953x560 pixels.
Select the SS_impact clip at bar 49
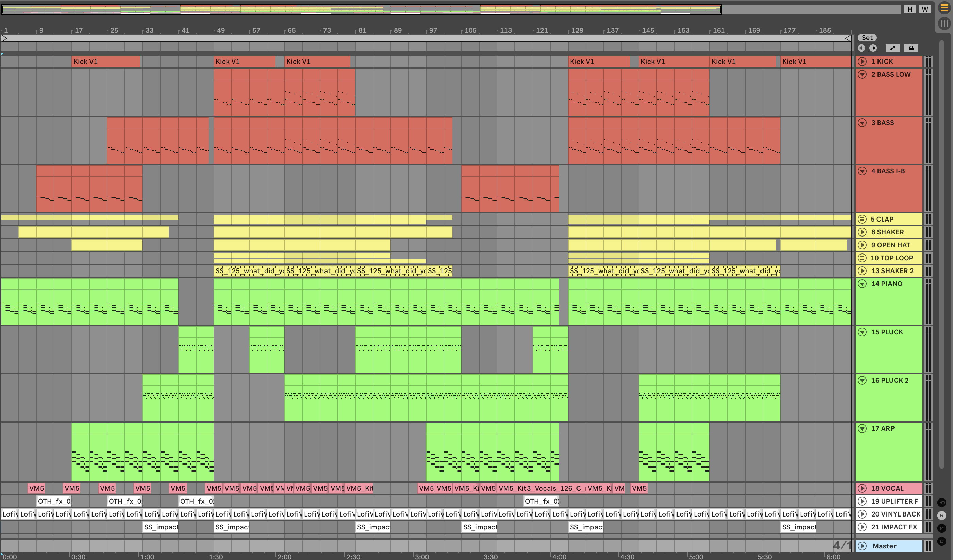[x=231, y=527]
